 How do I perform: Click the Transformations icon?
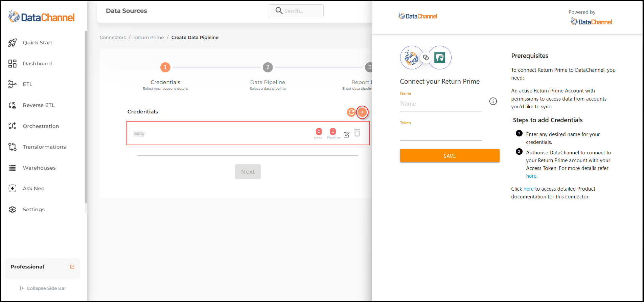click(13, 147)
